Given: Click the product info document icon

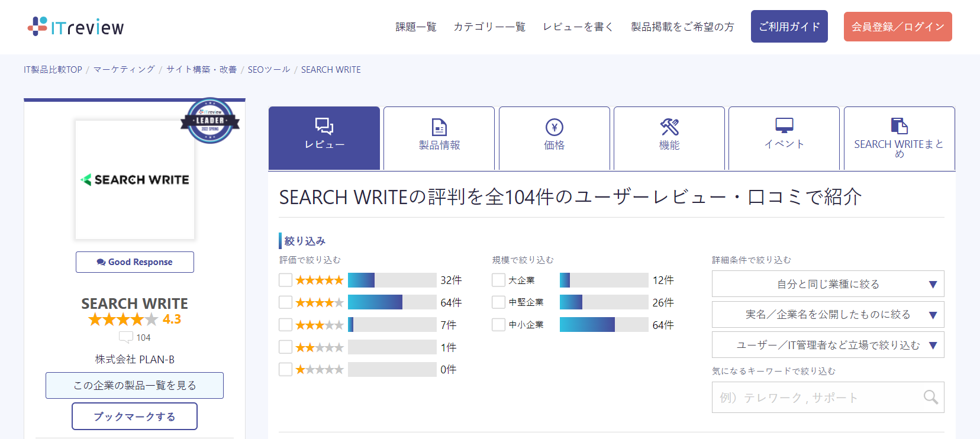Looking at the screenshot, I should [x=439, y=127].
